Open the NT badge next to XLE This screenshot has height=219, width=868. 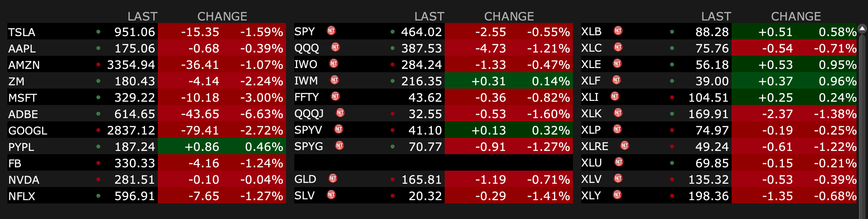(617, 64)
